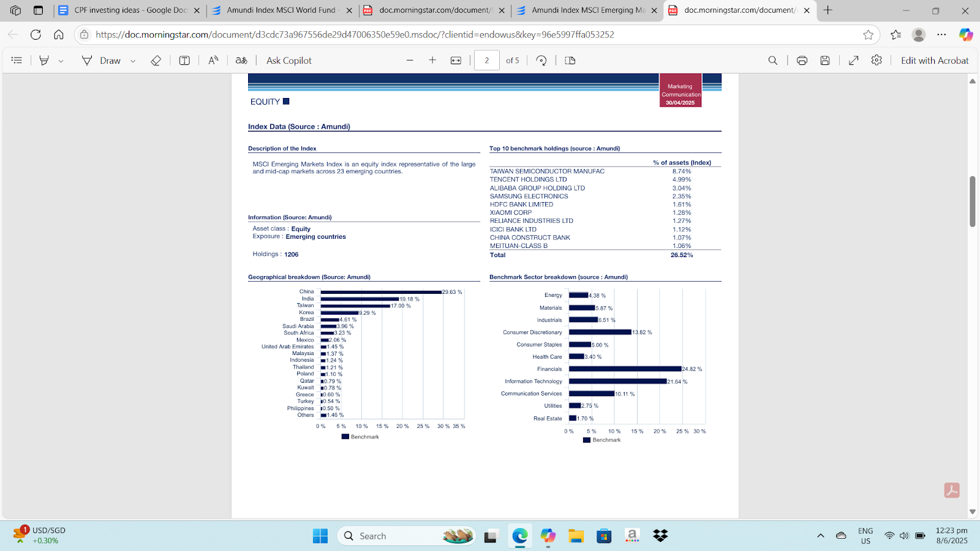Close the CPF investing ideas tab
The height and width of the screenshot is (551, 980).
[x=197, y=10]
